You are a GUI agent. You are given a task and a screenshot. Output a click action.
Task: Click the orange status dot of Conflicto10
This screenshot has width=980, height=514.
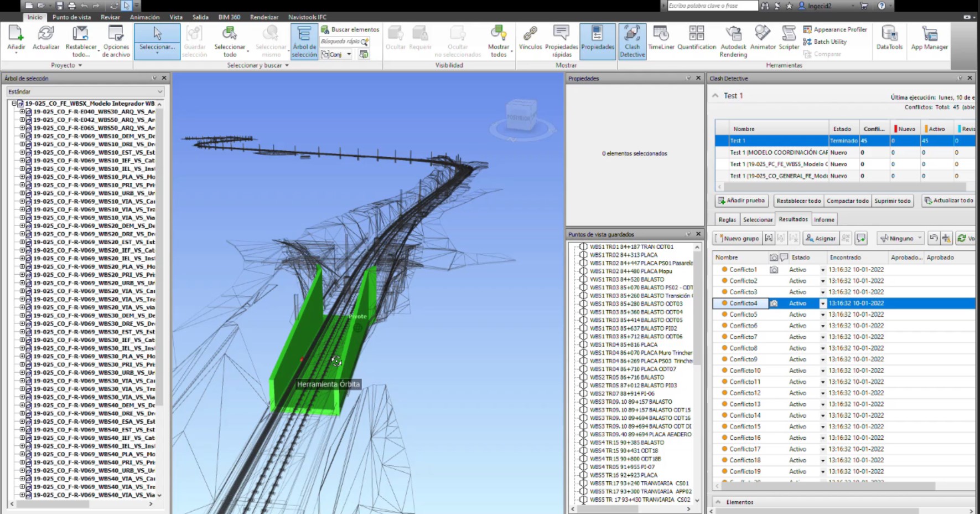(x=724, y=371)
